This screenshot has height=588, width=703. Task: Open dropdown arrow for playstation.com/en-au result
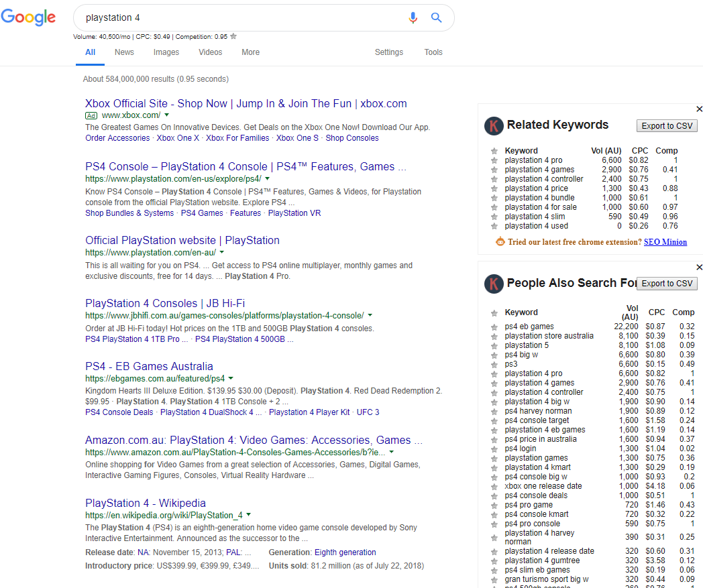tap(221, 252)
